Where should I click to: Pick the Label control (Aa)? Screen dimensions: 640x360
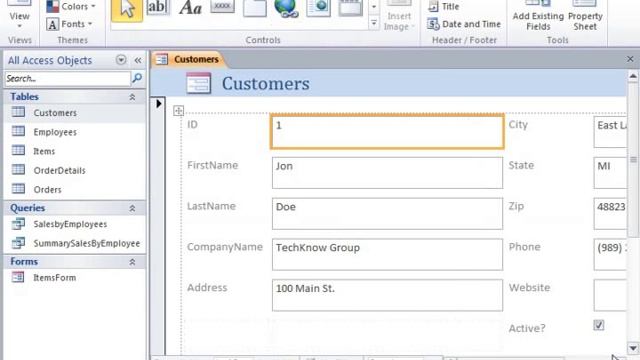pos(190,8)
